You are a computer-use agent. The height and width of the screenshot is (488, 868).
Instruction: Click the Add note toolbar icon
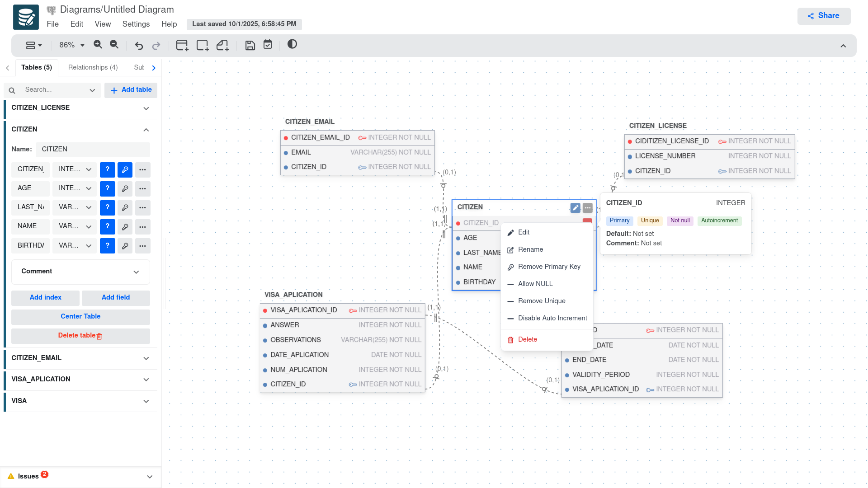tap(222, 45)
